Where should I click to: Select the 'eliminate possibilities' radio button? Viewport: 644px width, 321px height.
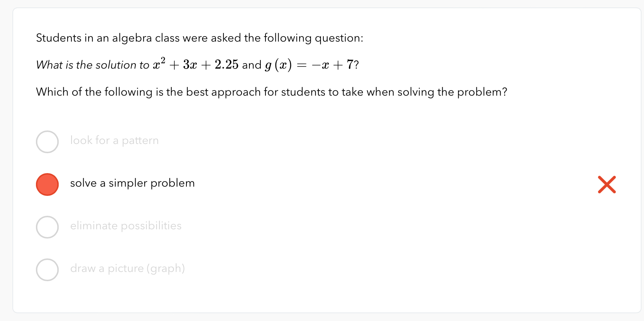(x=47, y=227)
